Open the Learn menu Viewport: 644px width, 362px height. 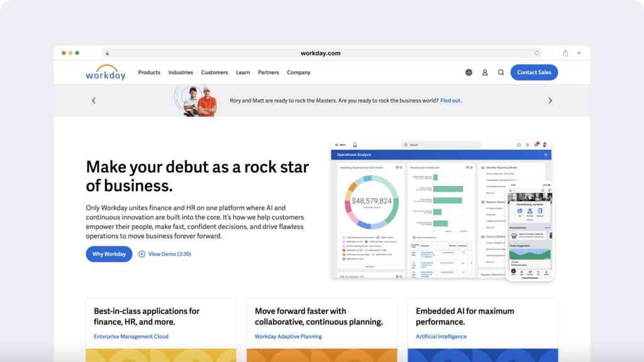[x=243, y=72]
